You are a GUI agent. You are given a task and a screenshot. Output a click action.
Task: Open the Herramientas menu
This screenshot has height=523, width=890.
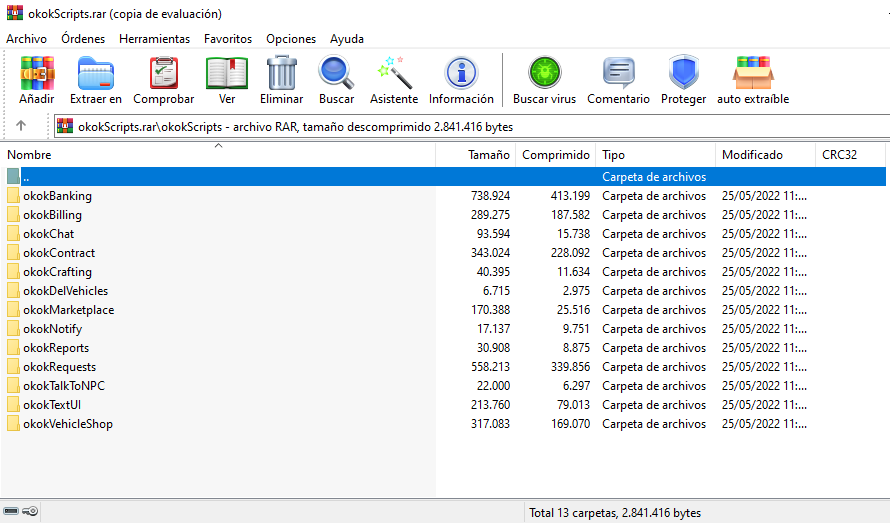[154, 39]
